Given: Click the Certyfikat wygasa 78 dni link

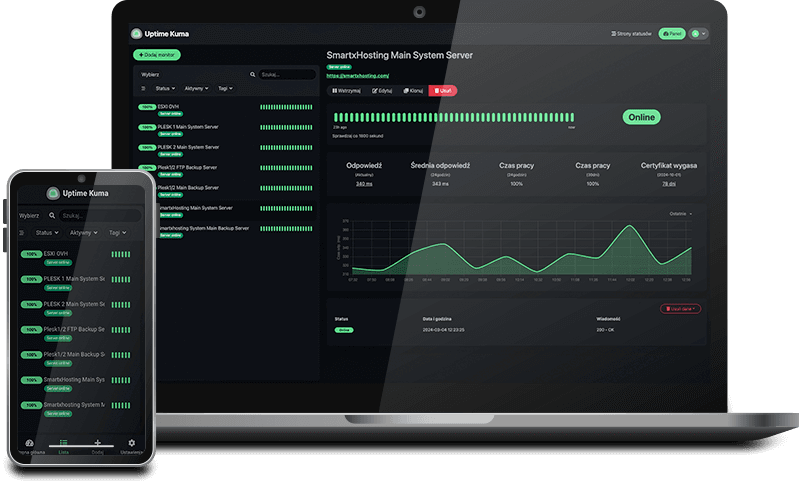Looking at the screenshot, I should (x=669, y=184).
